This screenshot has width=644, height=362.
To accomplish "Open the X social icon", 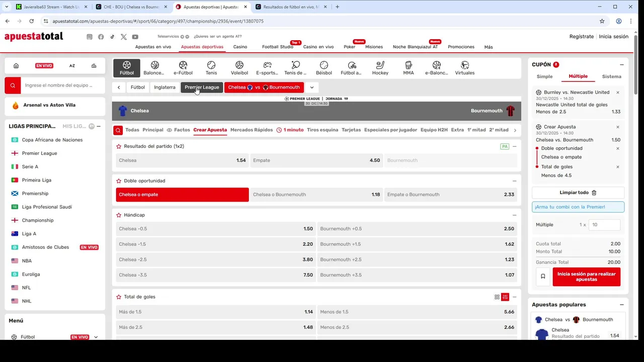I will tap(124, 37).
